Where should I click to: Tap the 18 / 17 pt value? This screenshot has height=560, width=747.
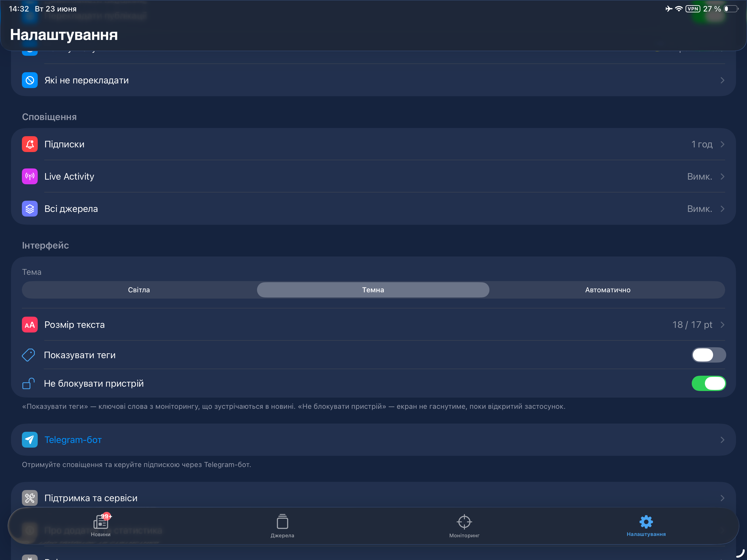coord(692,325)
